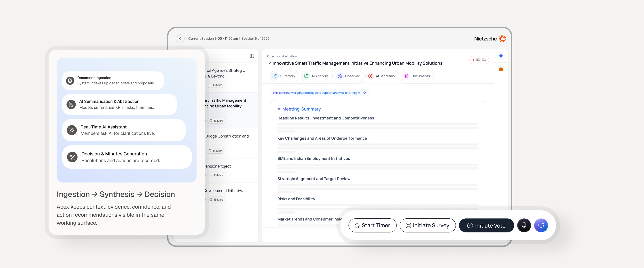Screen dimensions: 644x268
Task: Click 15 Mins badge under Bridge Construction
Action: [x=216, y=151]
